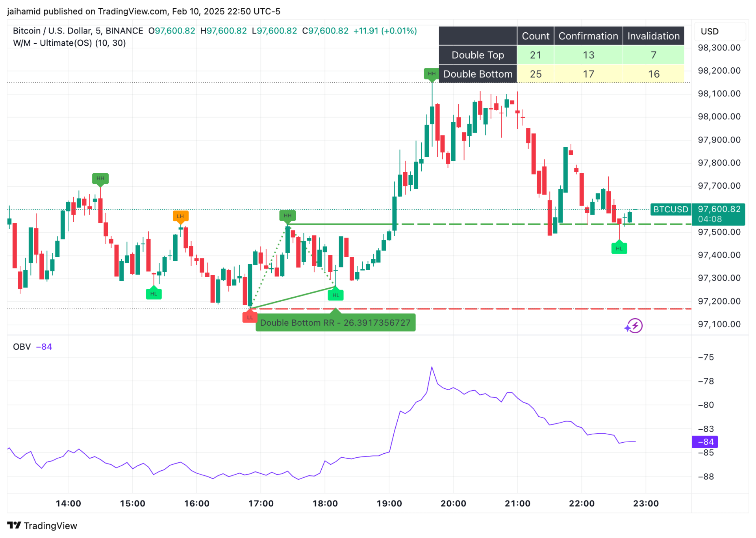Click the +11.91 (+0.01%) change value
756x538 pixels.
click(x=385, y=31)
